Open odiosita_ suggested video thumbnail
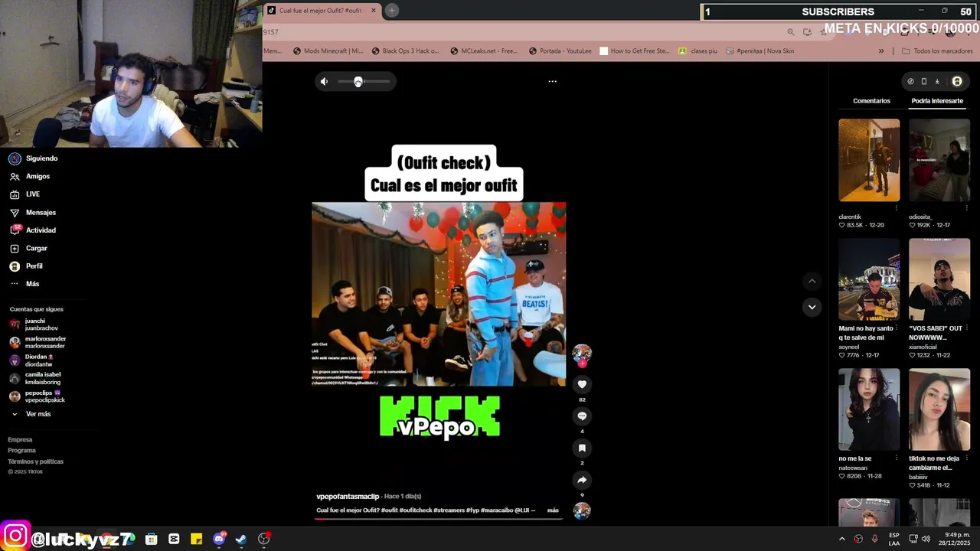The height and width of the screenshot is (551, 980). [939, 160]
